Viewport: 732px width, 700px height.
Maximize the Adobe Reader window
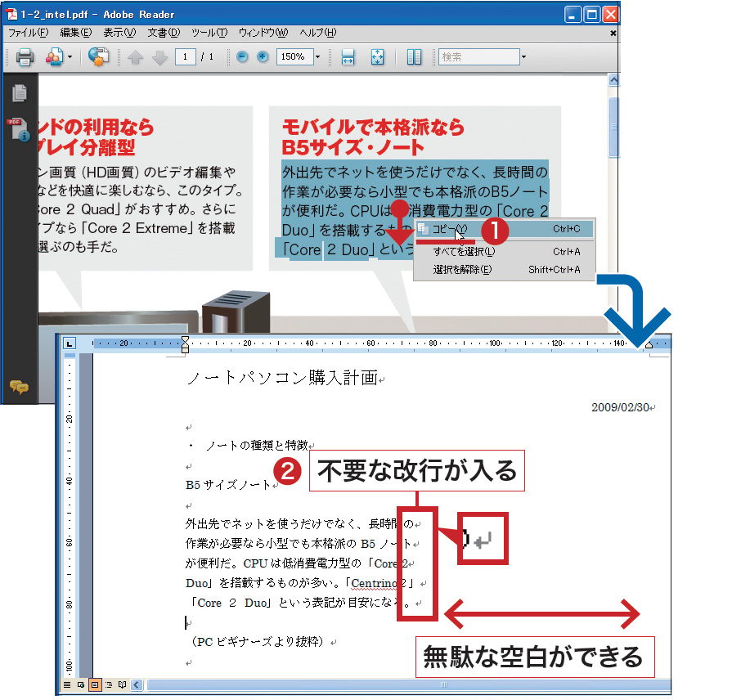[x=592, y=15]
